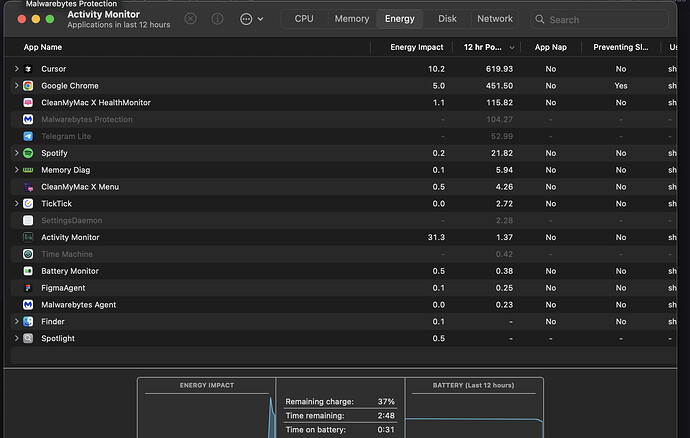
Task: Switch to the CPU tab
Action: 304,19
